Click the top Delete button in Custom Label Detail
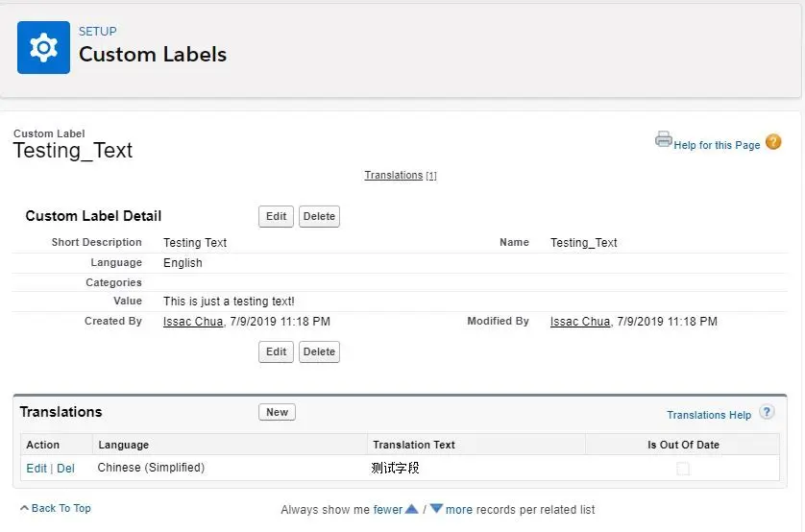This screenshot has height=532, width=805. [319, 216]
